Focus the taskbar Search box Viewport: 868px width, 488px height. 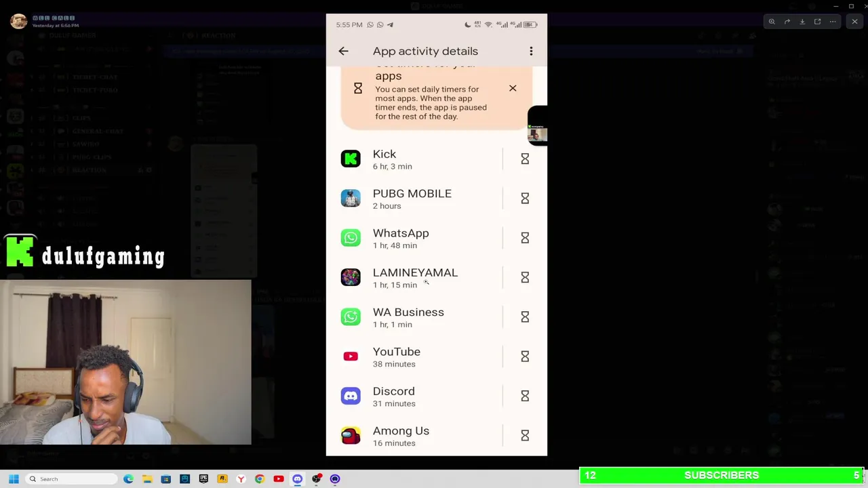[x=71, y=479]
